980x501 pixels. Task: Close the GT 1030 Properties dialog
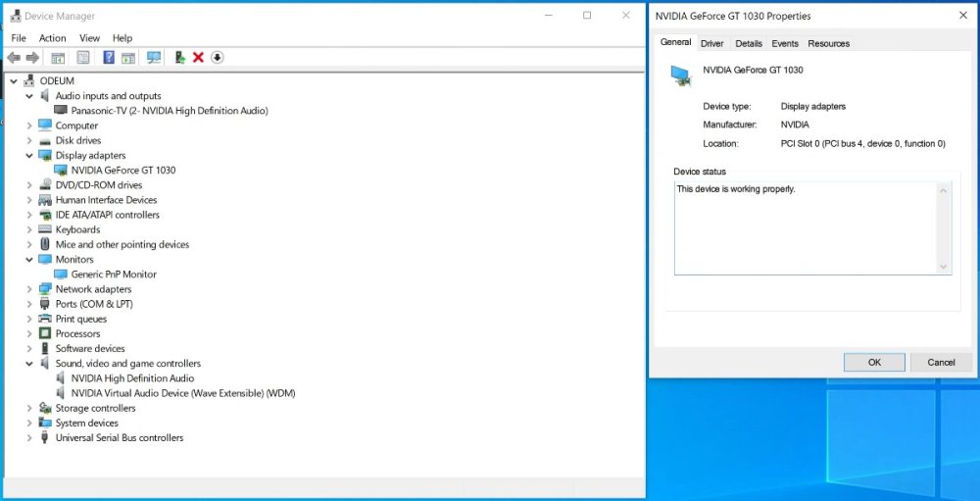click(x=963, y=16)
